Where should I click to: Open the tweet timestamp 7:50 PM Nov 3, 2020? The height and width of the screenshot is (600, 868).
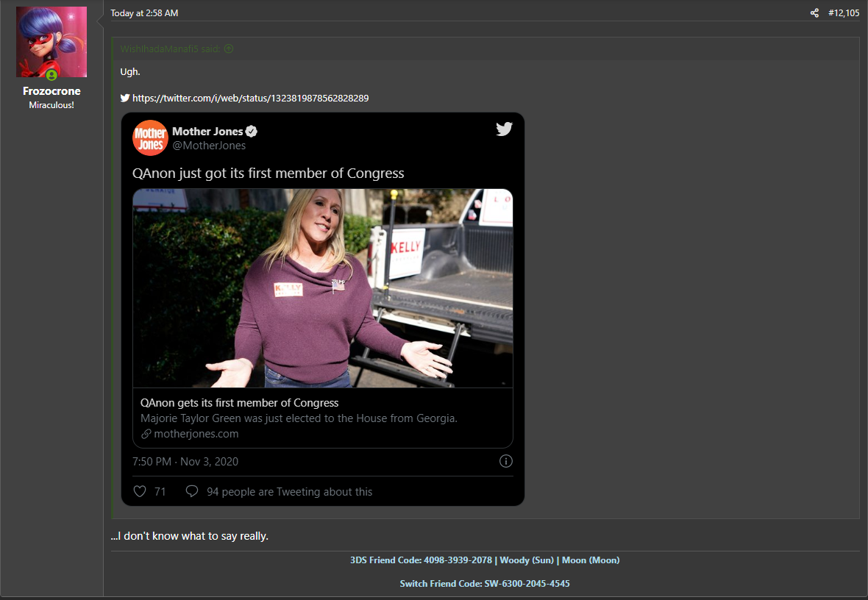185,462
